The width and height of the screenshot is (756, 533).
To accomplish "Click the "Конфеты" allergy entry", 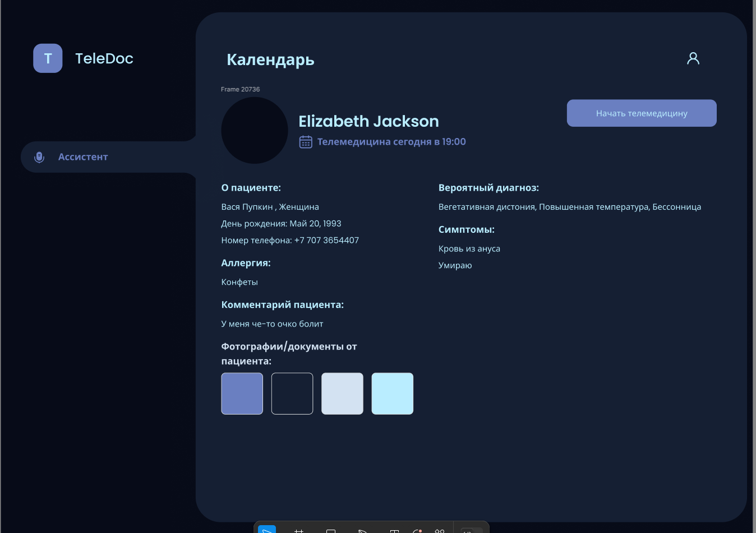I will pyautogui.click(x=239, y=282).
